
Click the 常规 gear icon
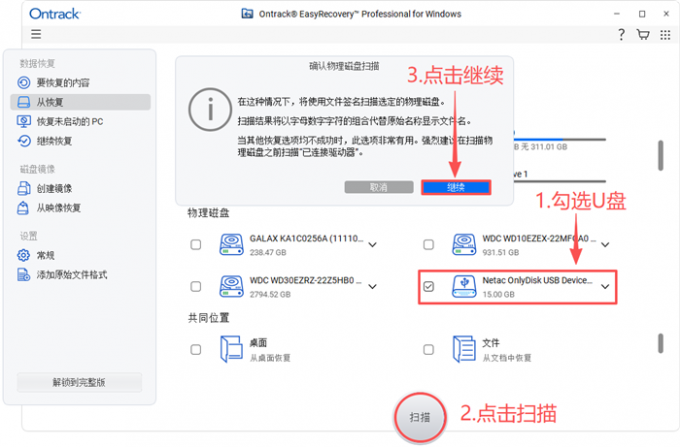pos(23,255)
